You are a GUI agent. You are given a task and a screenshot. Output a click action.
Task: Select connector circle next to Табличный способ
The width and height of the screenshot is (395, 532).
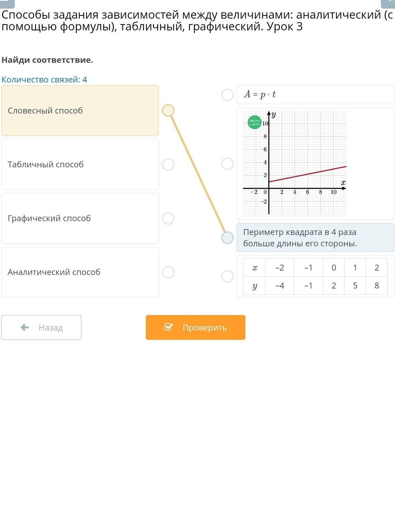pyautogui.click(x=168, y=165)
